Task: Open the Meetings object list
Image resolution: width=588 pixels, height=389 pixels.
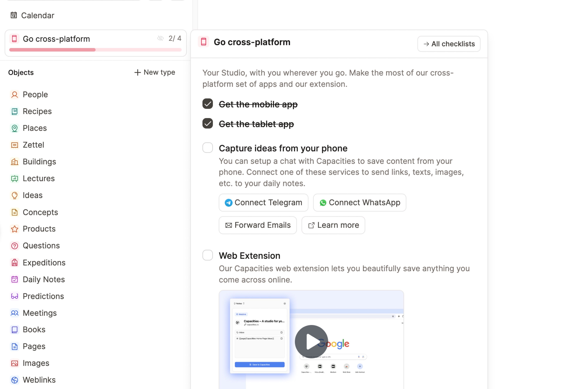Action: coord(40,313)
